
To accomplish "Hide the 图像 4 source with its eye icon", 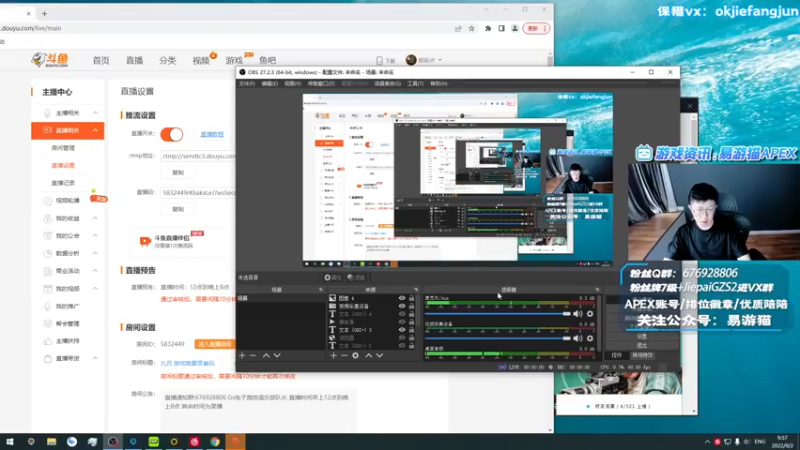I will pyautogui.click(x=402, y=298).
